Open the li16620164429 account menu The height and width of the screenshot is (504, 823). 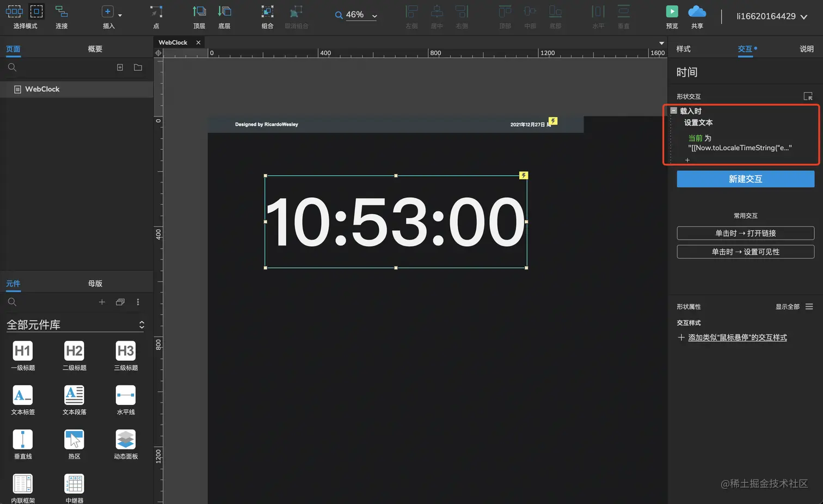(771, 16)
